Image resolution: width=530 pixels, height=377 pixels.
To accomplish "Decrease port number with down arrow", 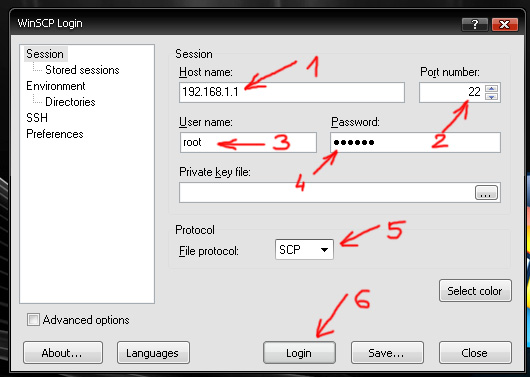I will [491, 97].
